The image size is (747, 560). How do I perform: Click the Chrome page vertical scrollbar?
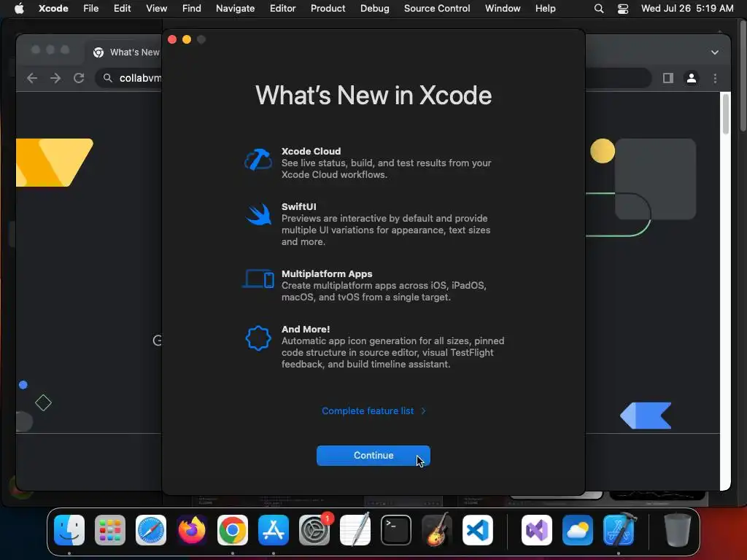tap(726, 114)
